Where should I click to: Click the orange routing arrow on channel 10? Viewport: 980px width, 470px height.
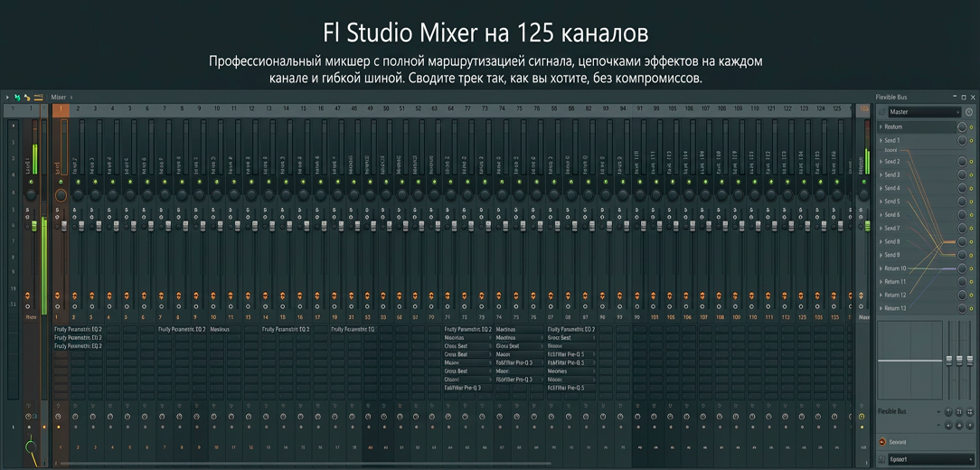213,295
